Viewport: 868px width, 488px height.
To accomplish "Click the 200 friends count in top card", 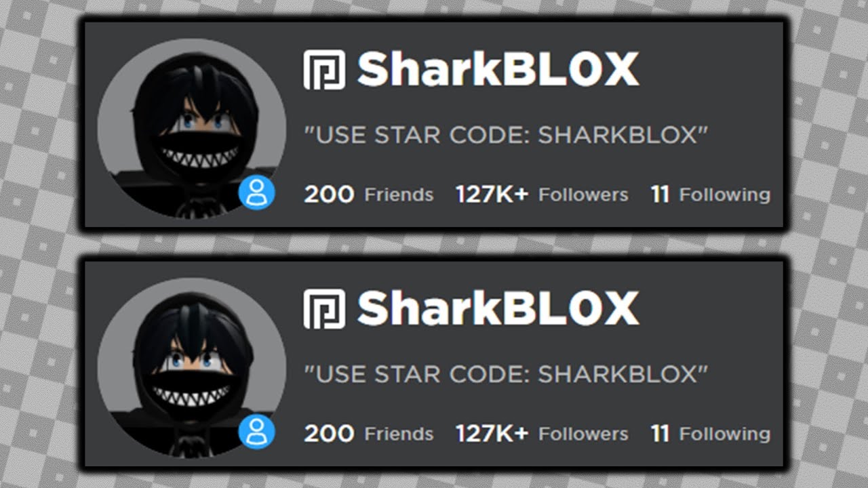I will (329, 195).
